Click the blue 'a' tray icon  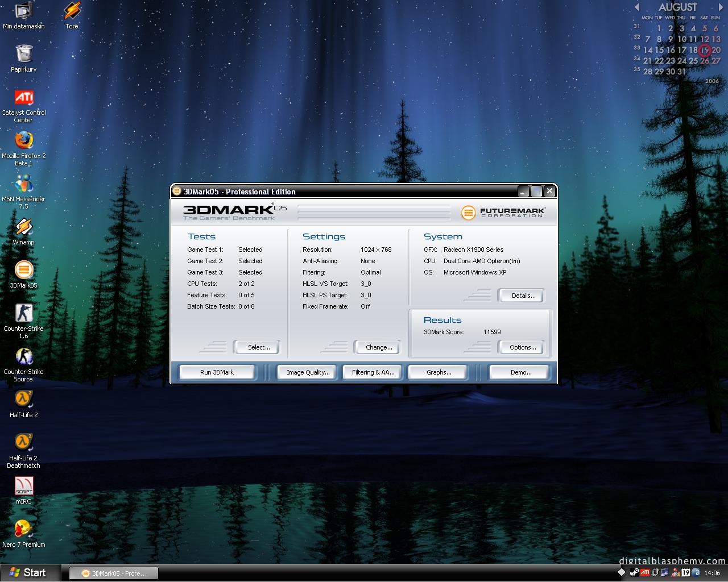point(696,572)
